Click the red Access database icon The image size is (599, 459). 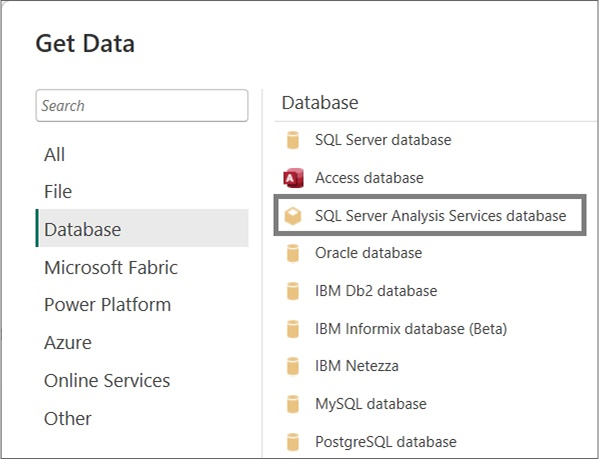tap(293, 178)
